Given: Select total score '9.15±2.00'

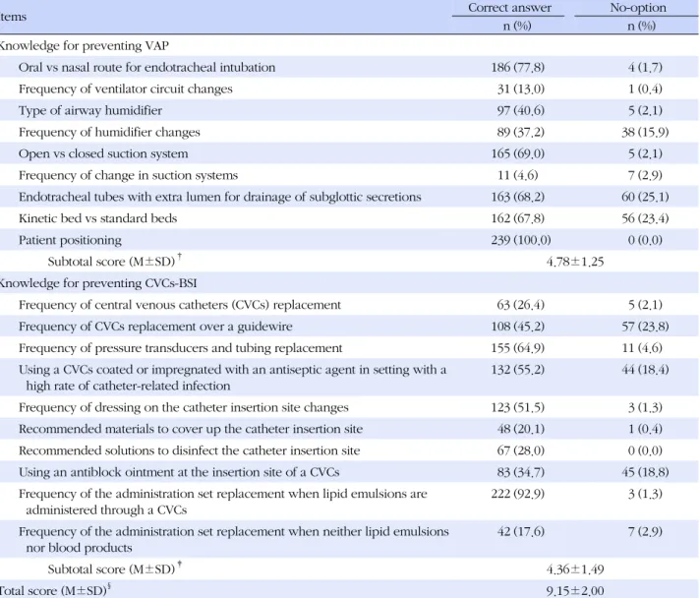Looking at the screenshot, I should click(x=575, y=591).
